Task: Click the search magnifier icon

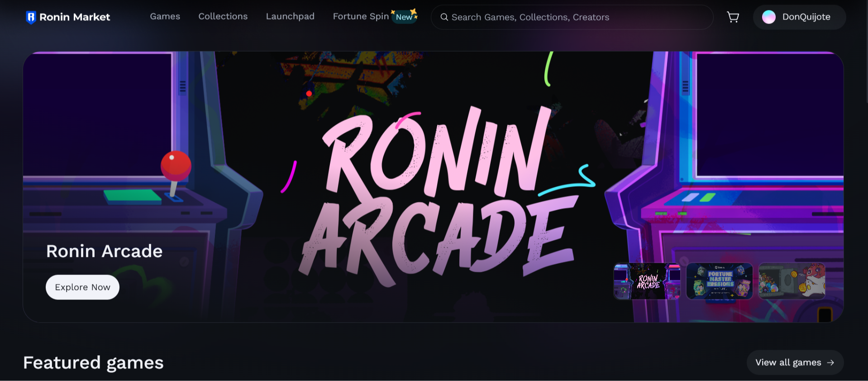Action: click(x=444, y=17)
